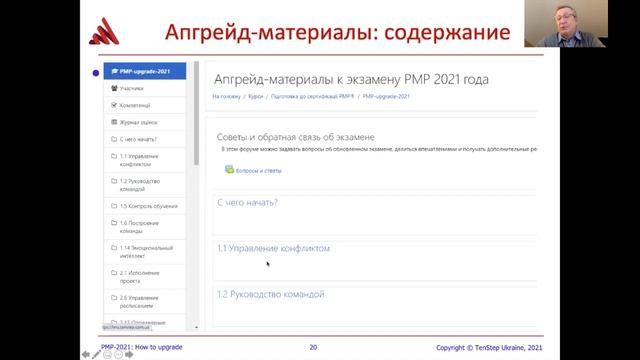Select 2.6 Управление расписанием in sidebar
640x360 pixels.
tap(145, 302)
